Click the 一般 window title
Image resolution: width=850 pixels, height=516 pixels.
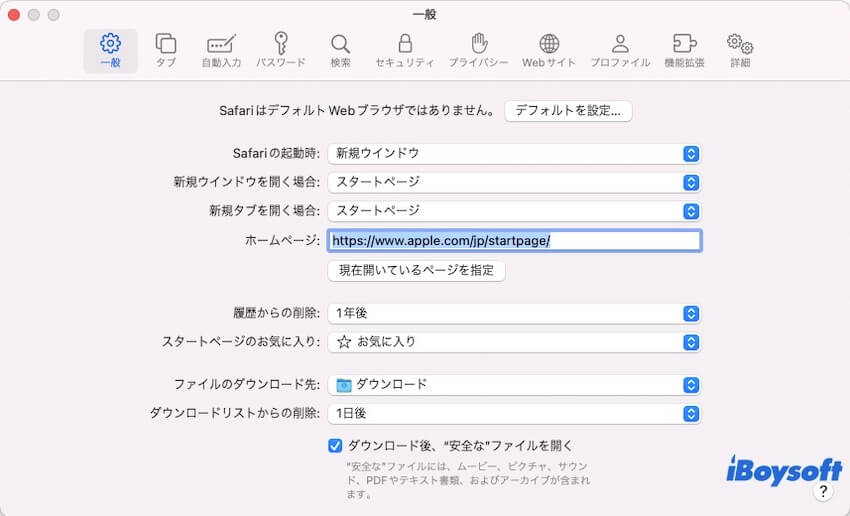pyautogui.click(x=424, y=15)
